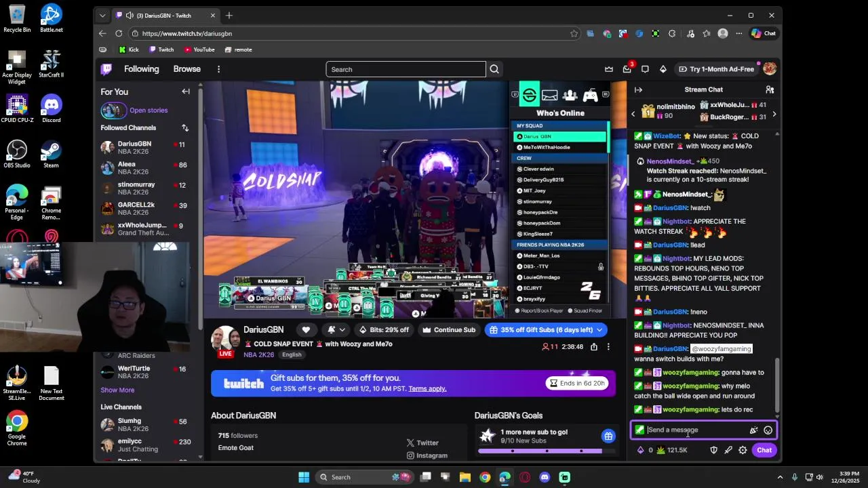Switch to the Browse tab

click(186, 69)
